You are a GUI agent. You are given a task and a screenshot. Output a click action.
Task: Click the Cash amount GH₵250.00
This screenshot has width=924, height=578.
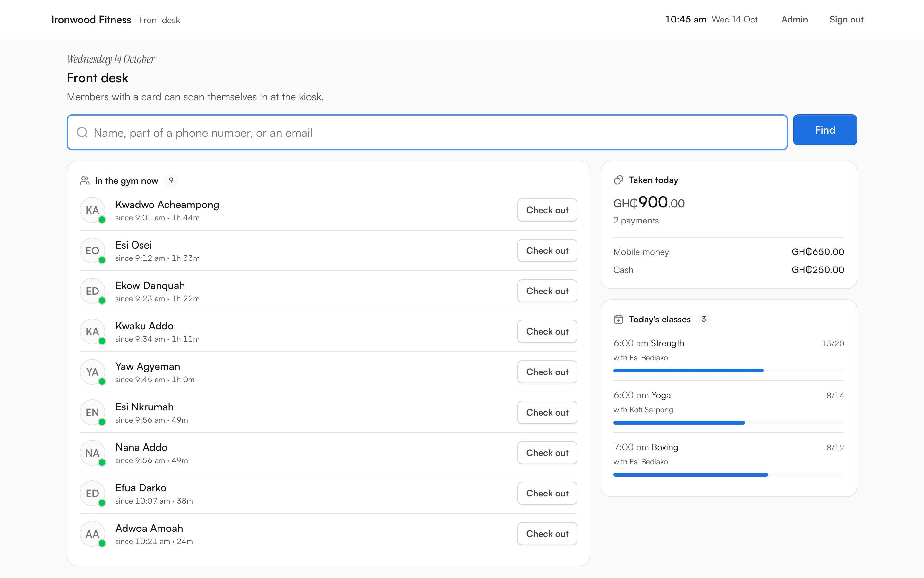pyautogui.click(x=818, y=270)
